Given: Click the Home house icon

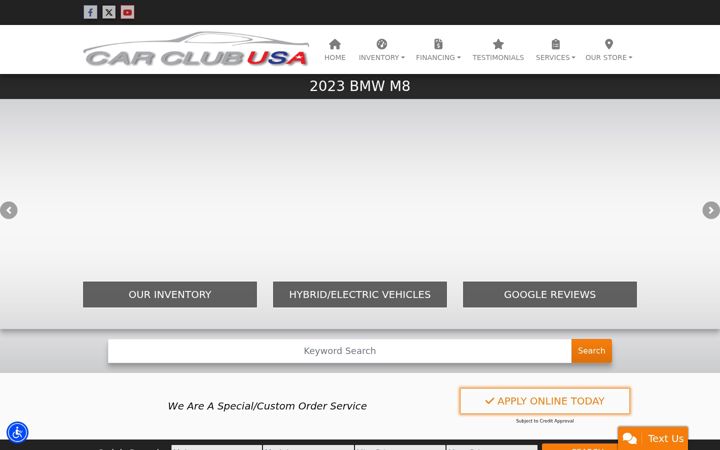Looking at the screenshot, I should coord(335,44).
